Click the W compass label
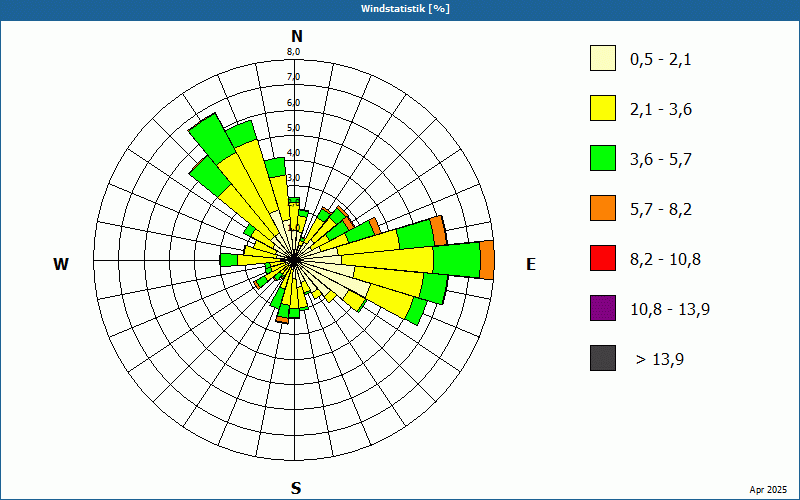Viewport: 800px width, 500px height. [61, 264]
